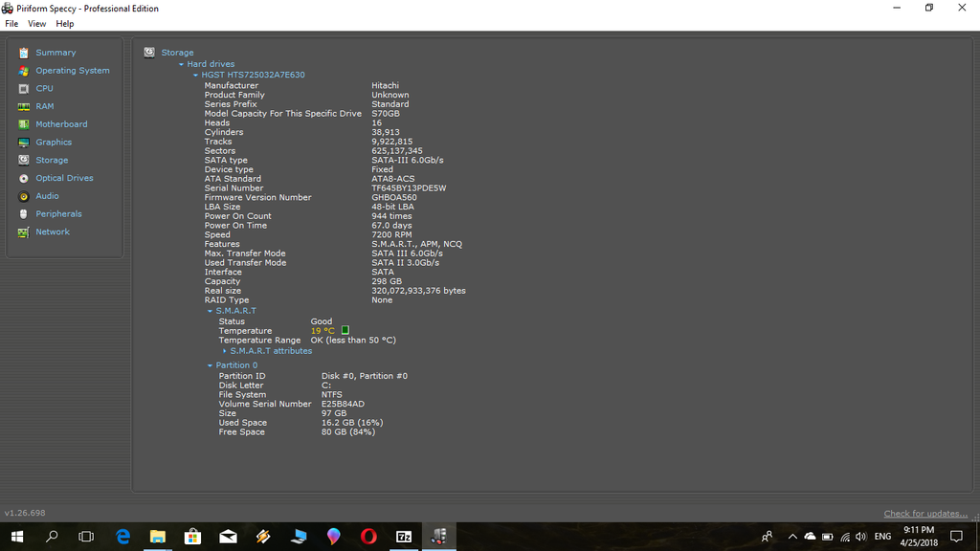The height and width of the screenshot is (551, 980).
Task: Open the View menu
Action: point(37,24)
